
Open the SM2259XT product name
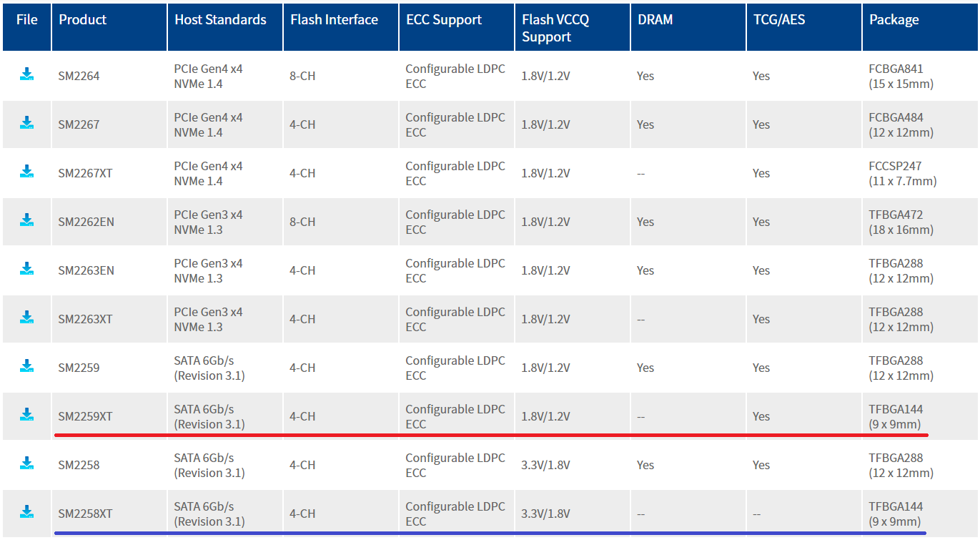click(85, 416)
